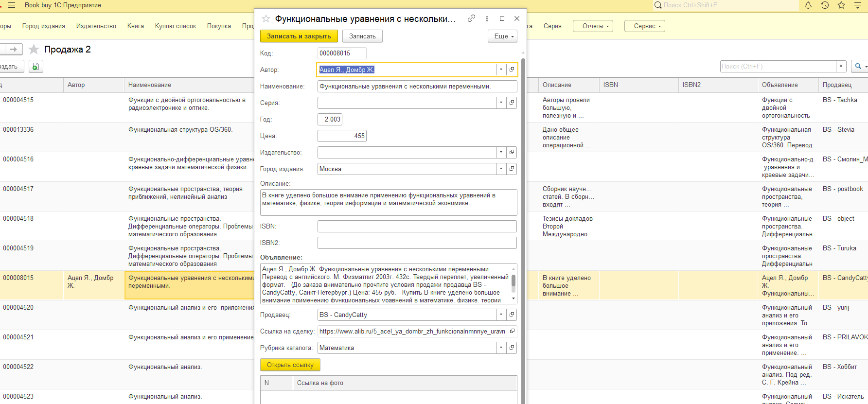
Task: Sort by Ссылка на фото column header
Action: pos(405,383)
